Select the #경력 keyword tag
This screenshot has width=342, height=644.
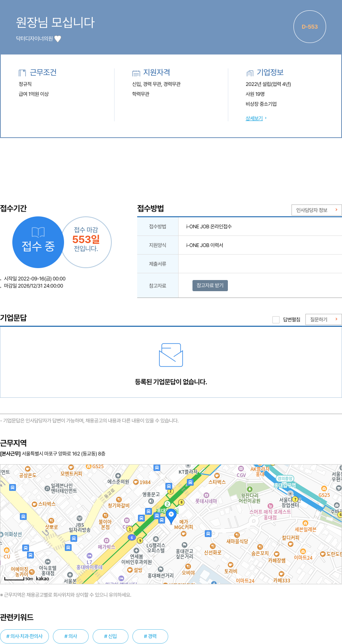150,636
